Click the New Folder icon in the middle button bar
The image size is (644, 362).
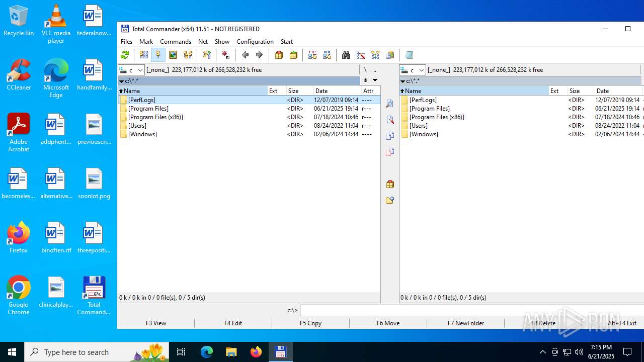click(390, 200)
